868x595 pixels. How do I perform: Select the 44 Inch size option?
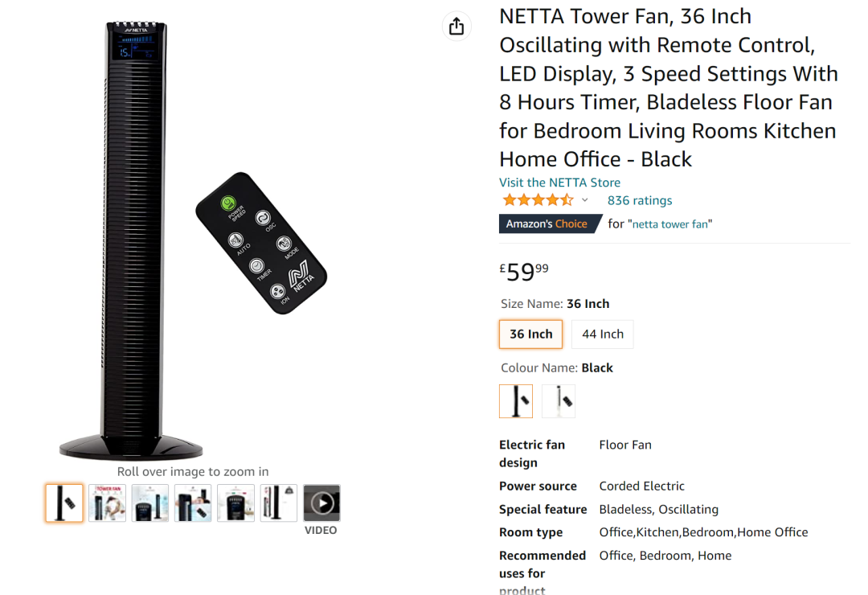602,334
